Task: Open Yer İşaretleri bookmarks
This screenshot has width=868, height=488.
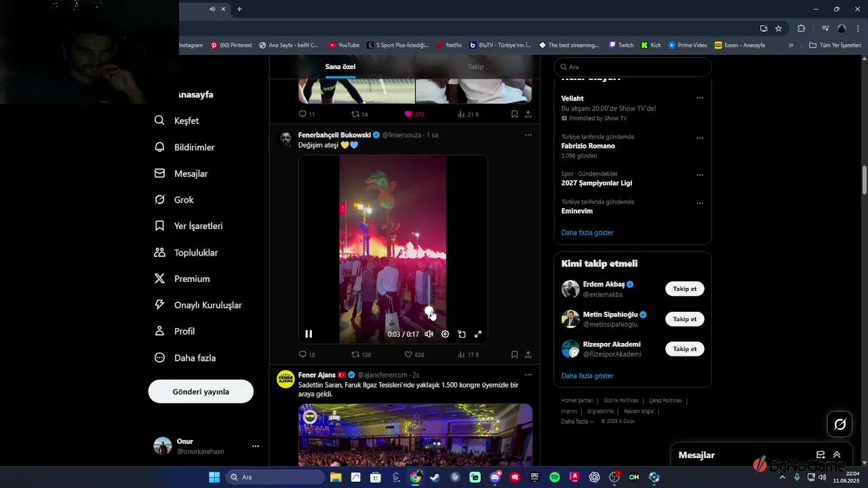Action: pyautogui.click(x=189, y=226)
